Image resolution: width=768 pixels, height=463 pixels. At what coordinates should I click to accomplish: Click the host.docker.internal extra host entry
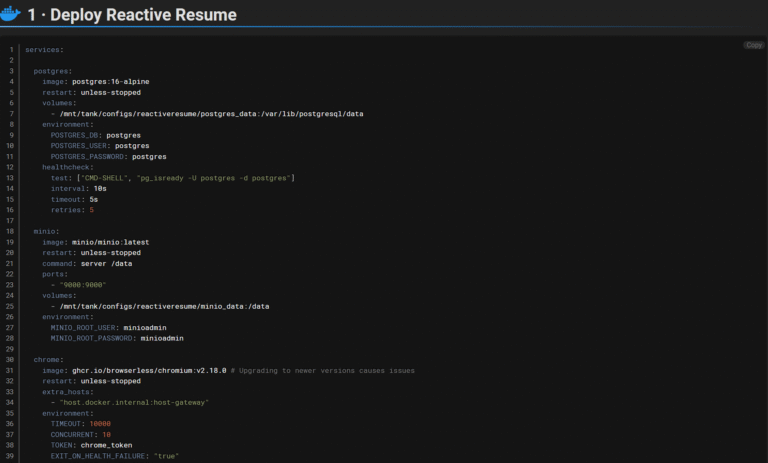[134, 402]
